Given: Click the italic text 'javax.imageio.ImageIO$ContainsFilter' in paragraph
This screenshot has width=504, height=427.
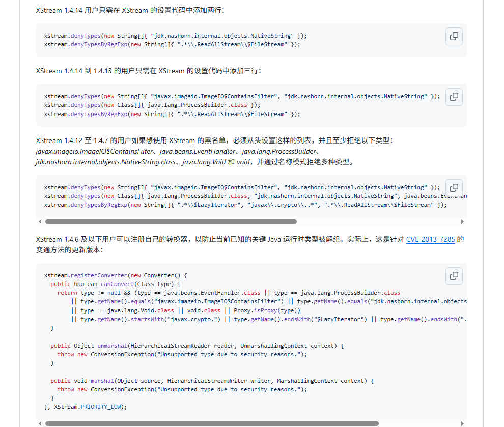Looking at the screenshot, I should click(x=94, y=151).
